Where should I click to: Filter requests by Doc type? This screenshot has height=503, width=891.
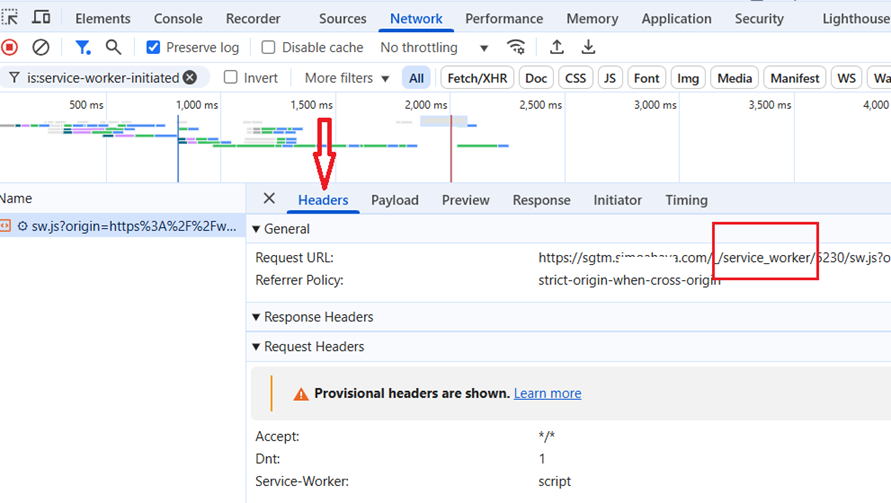click(x=536, y=78)
